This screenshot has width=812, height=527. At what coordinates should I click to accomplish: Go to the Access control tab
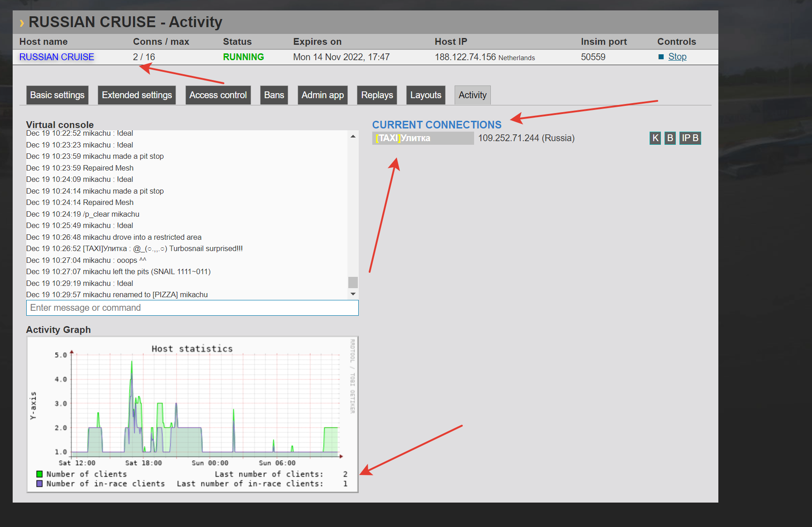218,95
